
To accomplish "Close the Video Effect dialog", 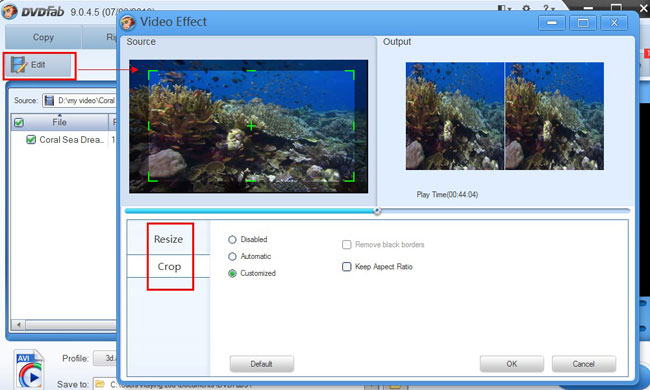I will tap(614, 23).
